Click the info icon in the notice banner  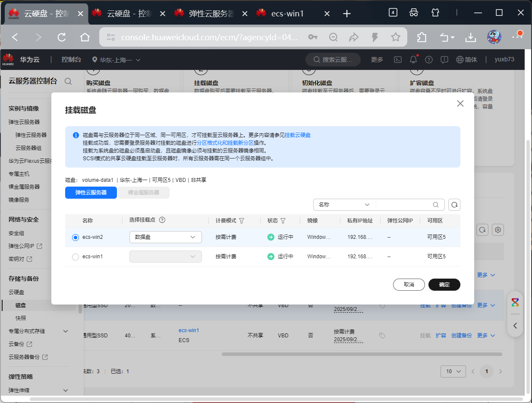coord(76,135)
